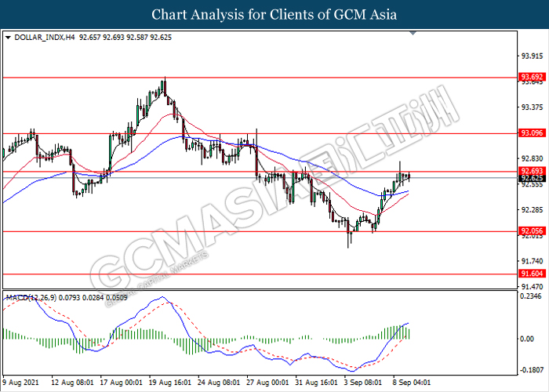Click the 91.470 price scale value
The height and width of the screenshot is (392, 549).
[x=533, y=287]
